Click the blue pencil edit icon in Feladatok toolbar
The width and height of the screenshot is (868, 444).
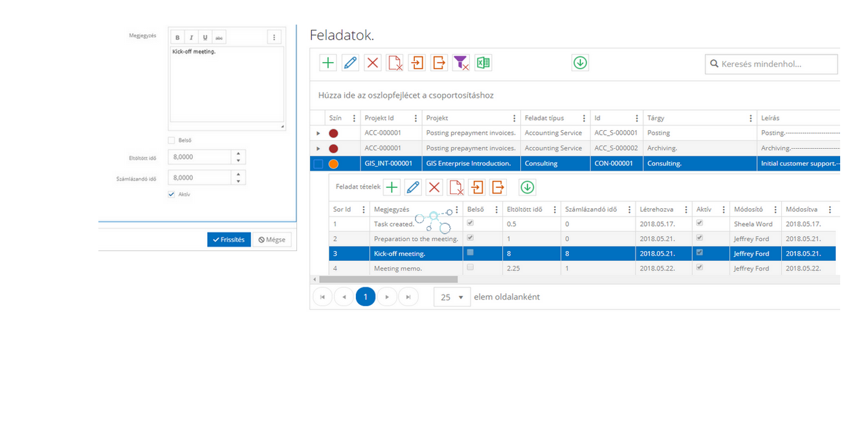[x=350, y=63]
